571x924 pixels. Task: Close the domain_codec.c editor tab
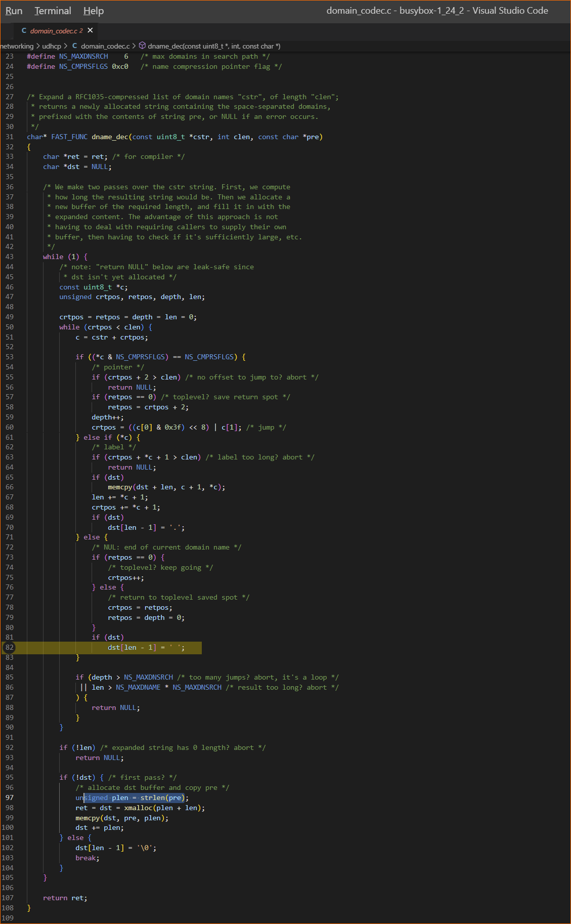point(90,30)
